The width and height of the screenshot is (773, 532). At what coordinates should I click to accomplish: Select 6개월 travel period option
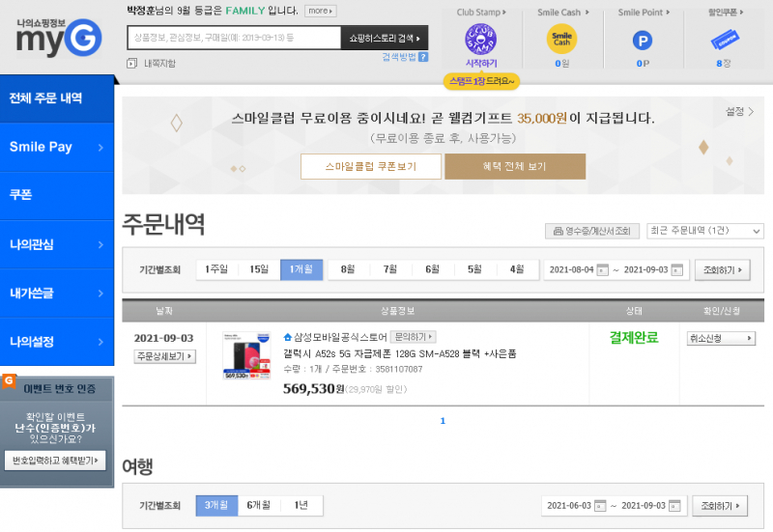tap(260, 505)
